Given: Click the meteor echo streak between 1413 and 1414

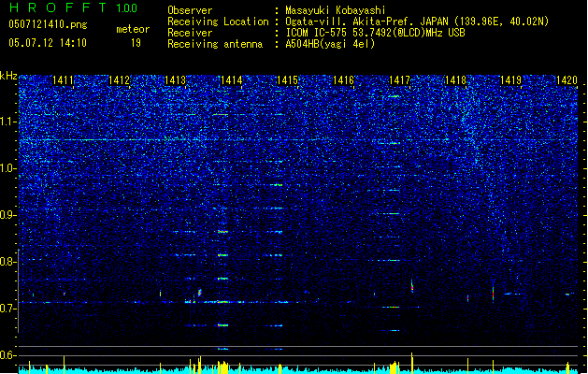Looking at the screenshot, I should (200, 293).
